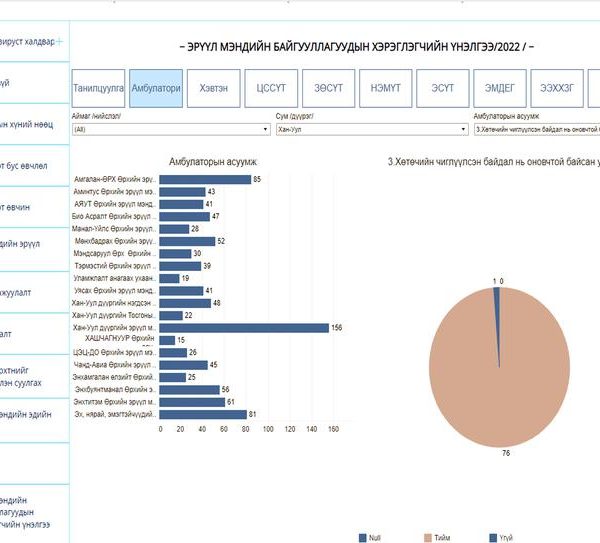Click the Энхбулнтманал bar with value 56
Viewport: 600px width, 543px height.
189,390
